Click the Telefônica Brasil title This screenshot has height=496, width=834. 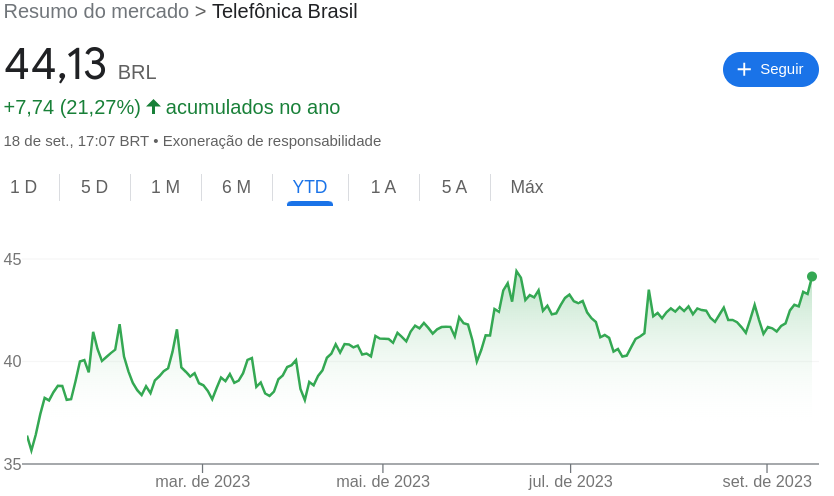pos(285,11)
